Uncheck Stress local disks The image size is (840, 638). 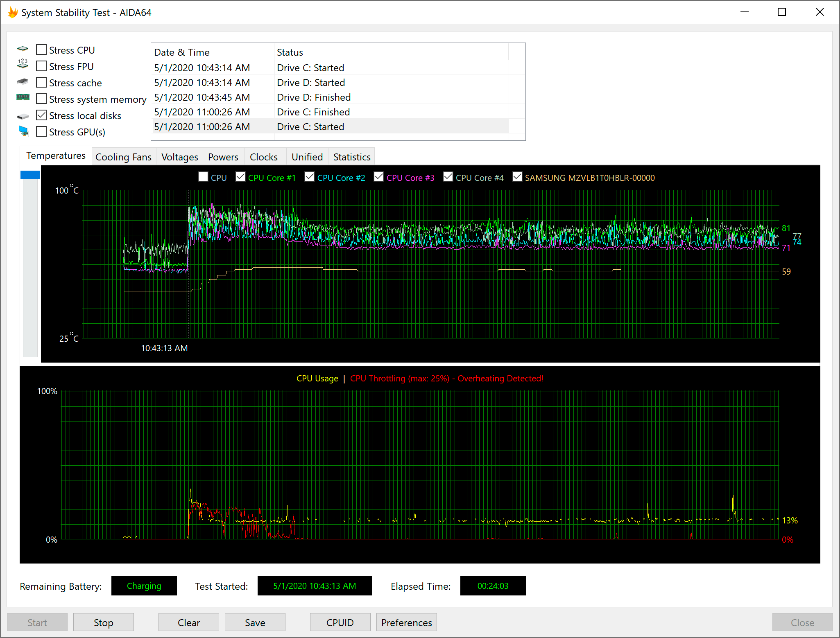tap(41, 115)
